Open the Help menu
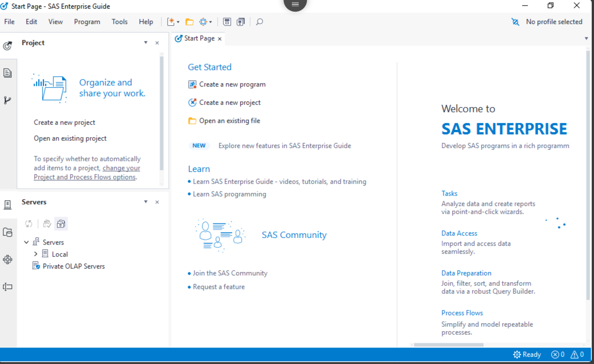This screenshot has height=364, width=594. pyautogui.click(x=146, y=22)
